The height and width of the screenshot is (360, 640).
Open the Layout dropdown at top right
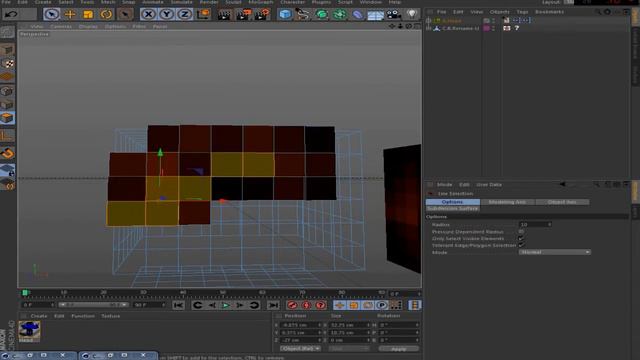(569, 2)
